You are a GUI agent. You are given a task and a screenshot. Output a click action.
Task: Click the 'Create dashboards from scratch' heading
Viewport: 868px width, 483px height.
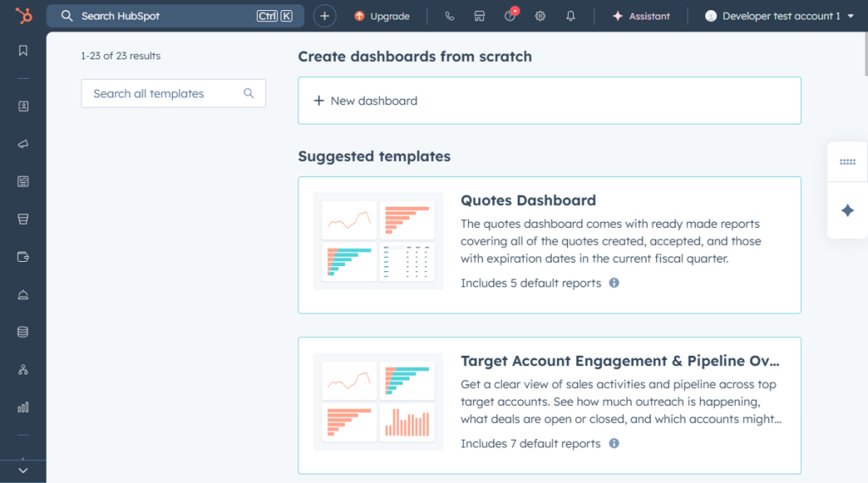[x=415, y=57]
